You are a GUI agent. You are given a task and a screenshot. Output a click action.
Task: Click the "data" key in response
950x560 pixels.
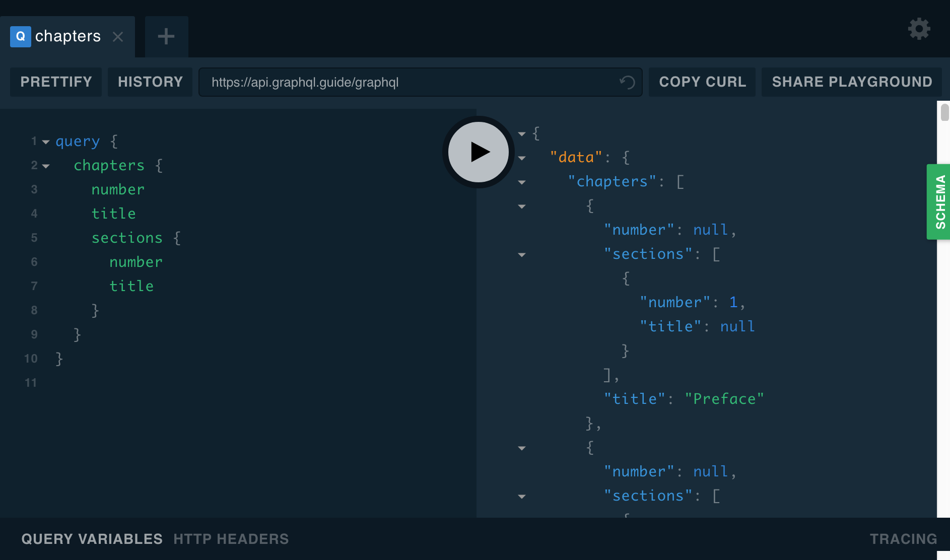[576, 157]
